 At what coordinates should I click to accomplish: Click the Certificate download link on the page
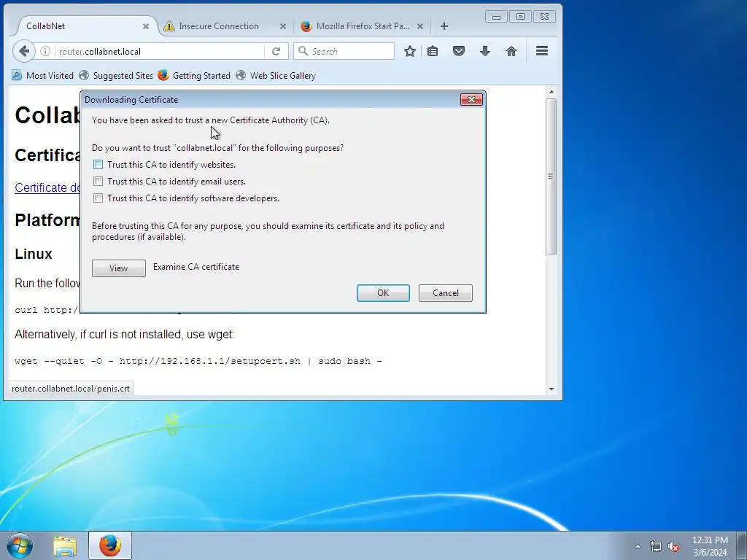tap(47, 187)
